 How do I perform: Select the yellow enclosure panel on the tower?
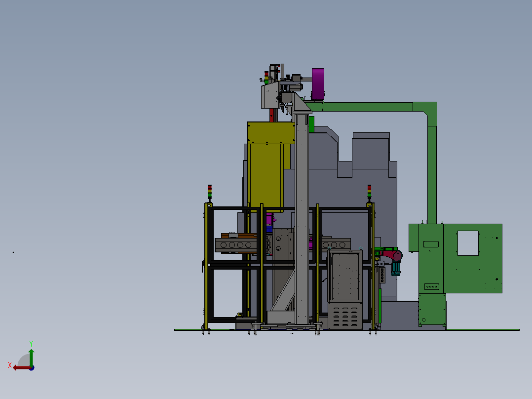[x=270, y=132]
